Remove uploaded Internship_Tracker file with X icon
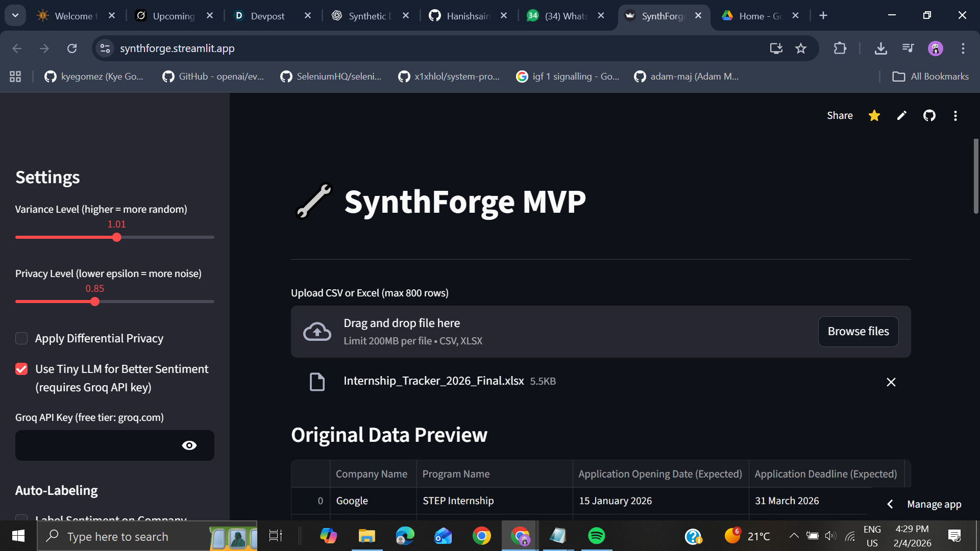Image resolution: width=980 pixels, height=551 pixels. pos(891,382)
